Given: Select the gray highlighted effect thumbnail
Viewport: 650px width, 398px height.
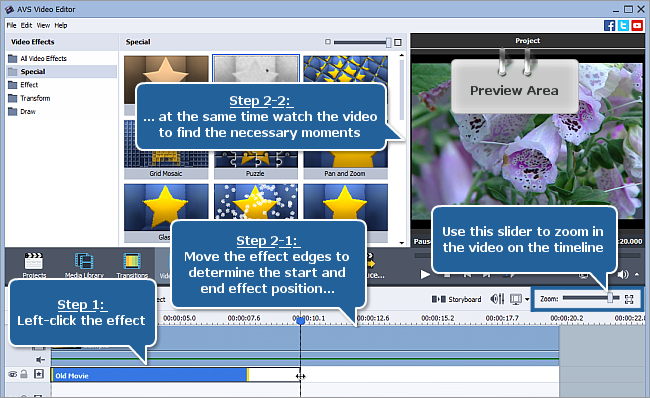Looking at the screenshot, I should (x=256, y=69).
